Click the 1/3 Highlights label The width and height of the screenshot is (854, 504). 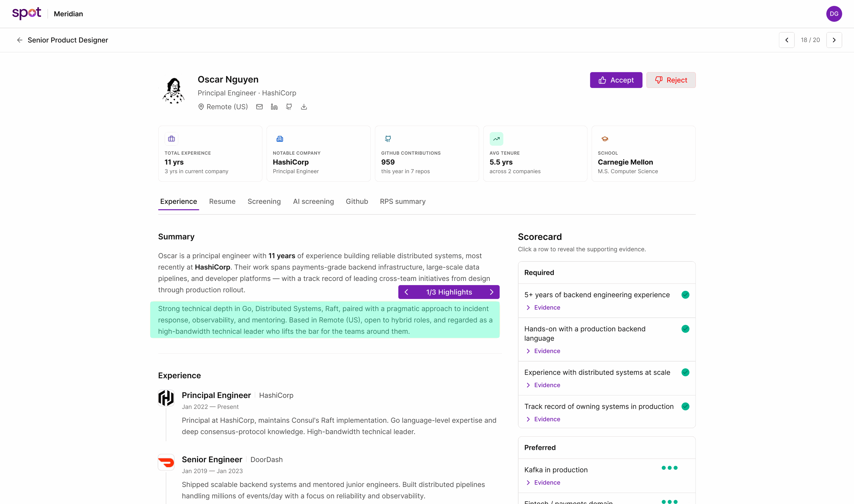[x=449, y=292]
